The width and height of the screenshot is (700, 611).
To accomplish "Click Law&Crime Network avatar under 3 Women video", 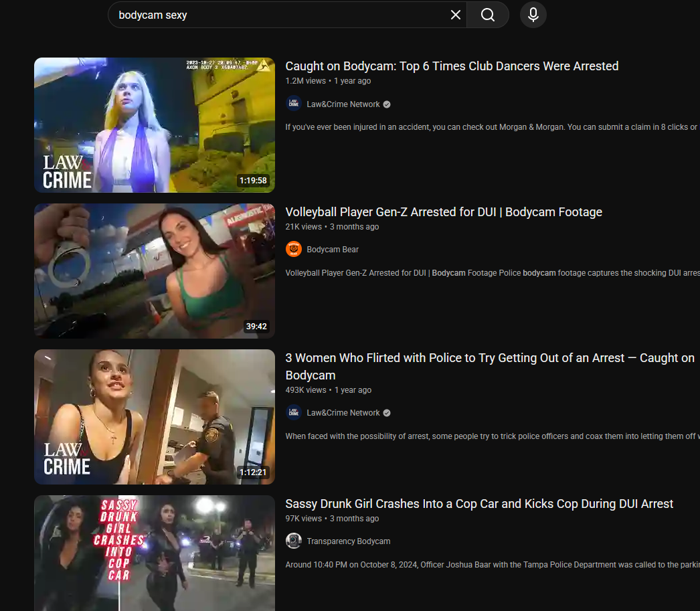I will point(294,413).
